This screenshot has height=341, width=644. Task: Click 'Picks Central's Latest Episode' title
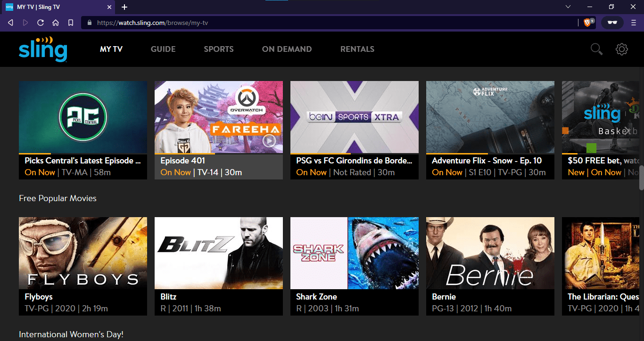click(x=83, y=161)
